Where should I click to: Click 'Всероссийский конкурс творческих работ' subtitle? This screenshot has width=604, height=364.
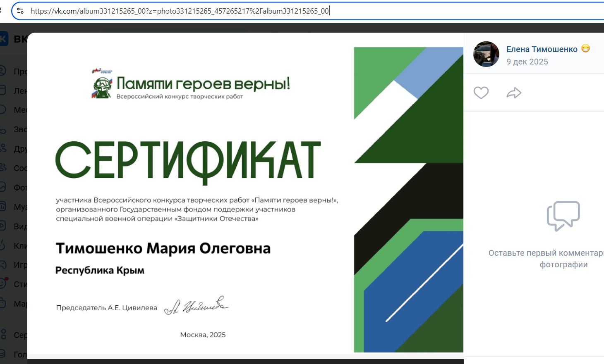180,97
